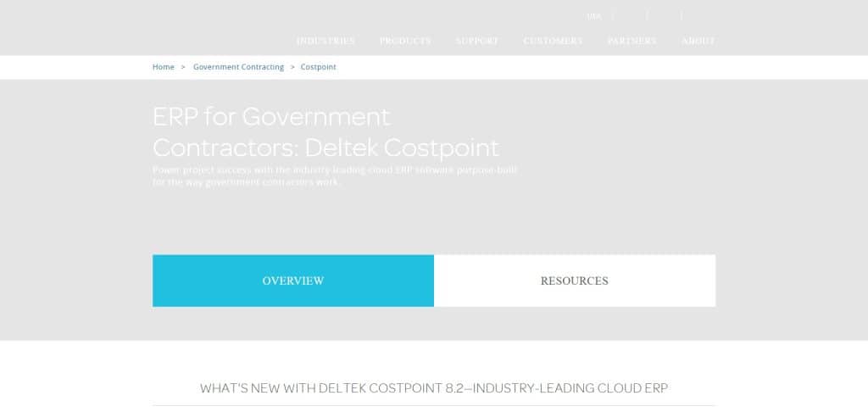
Task: Open the Customers navigation menu
Action: 553,41
